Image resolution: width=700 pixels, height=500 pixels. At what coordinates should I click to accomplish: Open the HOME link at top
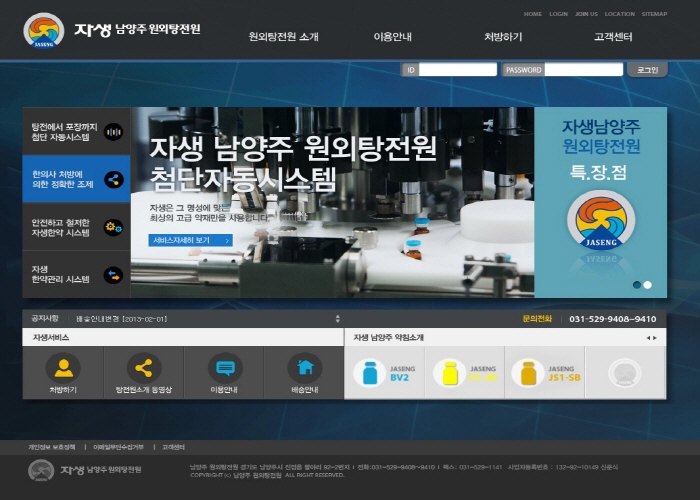coord(533,14)
